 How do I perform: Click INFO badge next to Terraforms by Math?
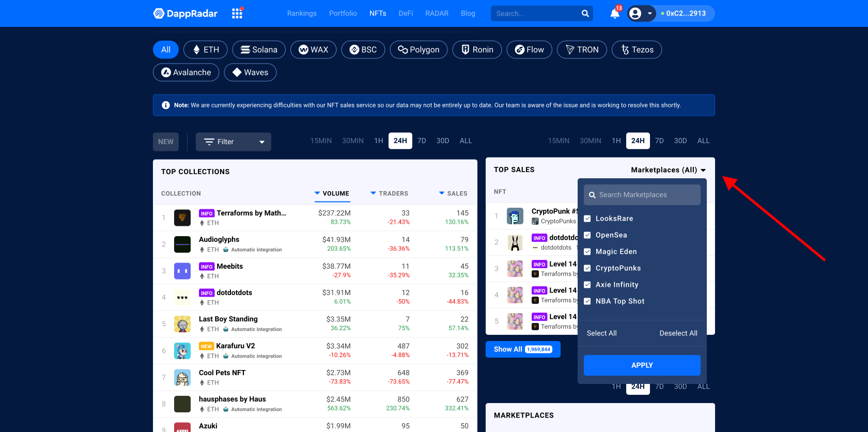point(207,213)
